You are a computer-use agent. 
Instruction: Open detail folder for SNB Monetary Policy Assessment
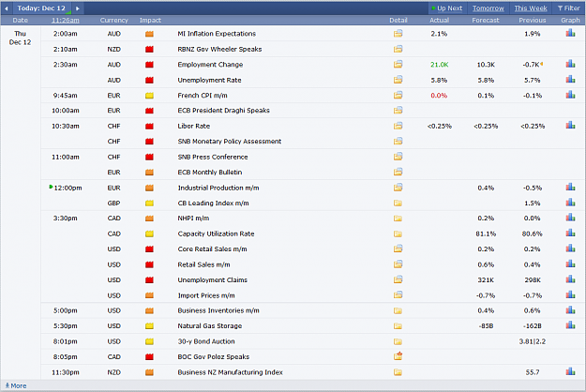click(x=398, y=142)
